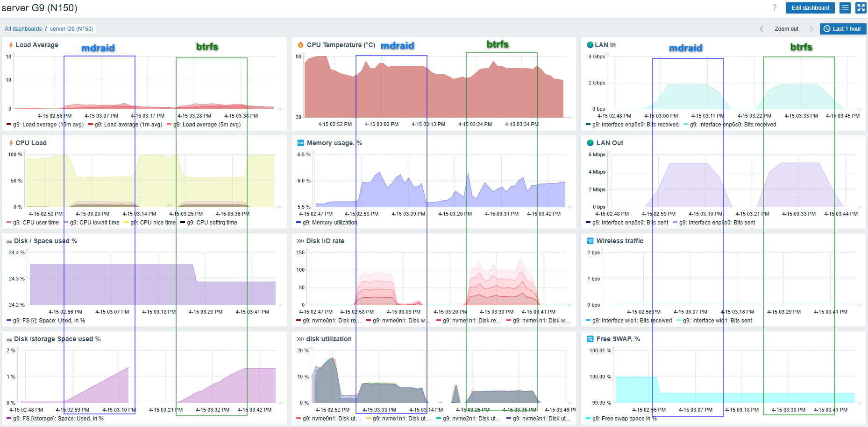
Task: Click the Free SWAP widget icon
Action: click(590, 339)
